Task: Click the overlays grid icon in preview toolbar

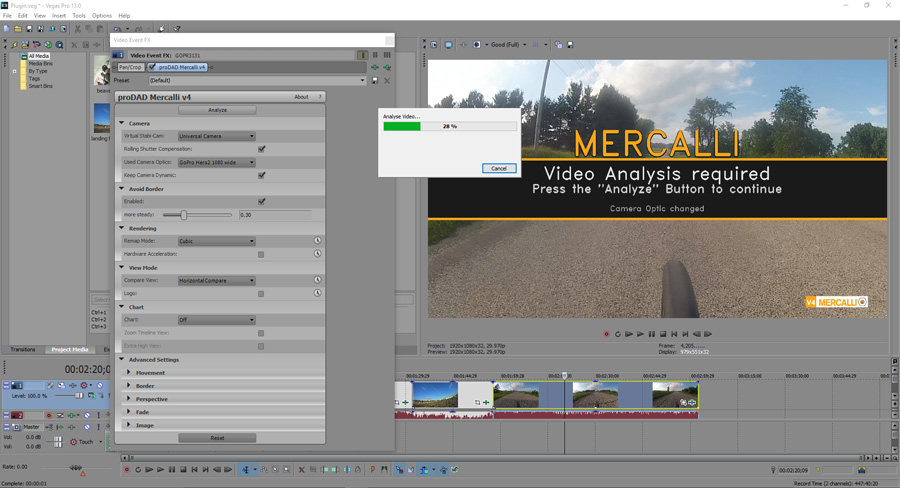Action: 536,45
